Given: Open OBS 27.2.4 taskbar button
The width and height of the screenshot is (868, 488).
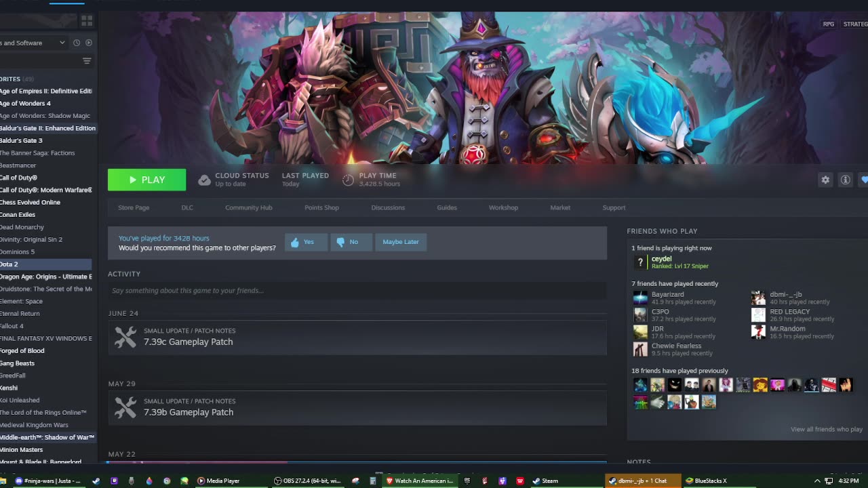Looking at the screenshot, I should (307, 481).
